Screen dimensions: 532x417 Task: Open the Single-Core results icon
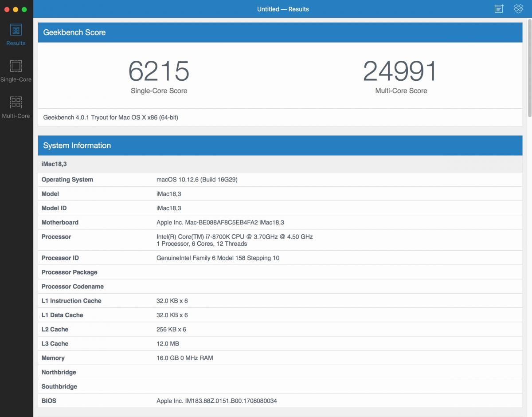tap(16, 67)
